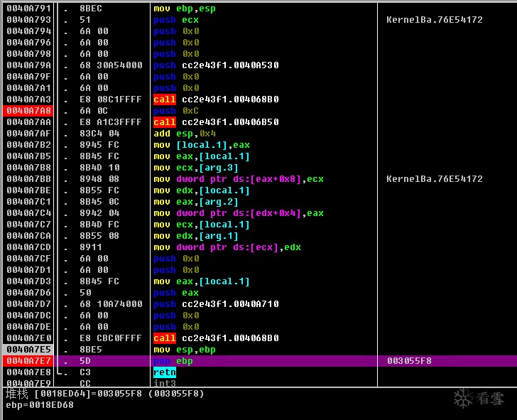
Task: Click hex bytes E8 08C1FFFF
Action: pyautogui.click(x=111, y=99)
